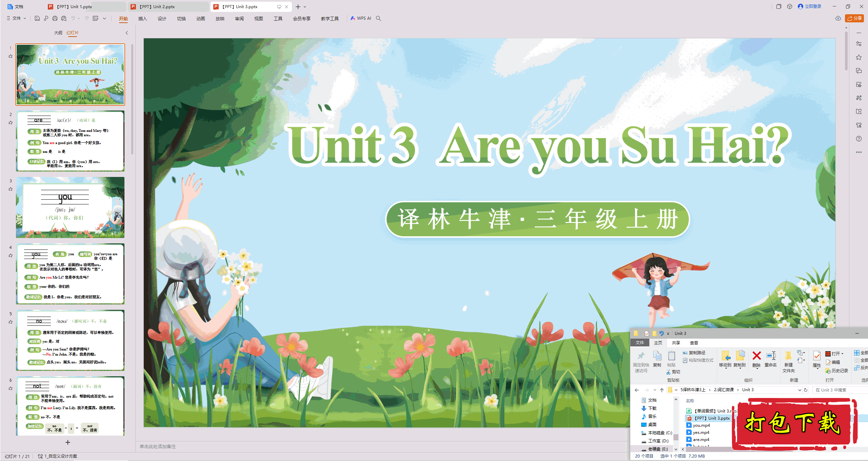Screen dimensions: 868x461
Task: Click the New Folder icon in Explorer
Action: (x=788, y=356)
